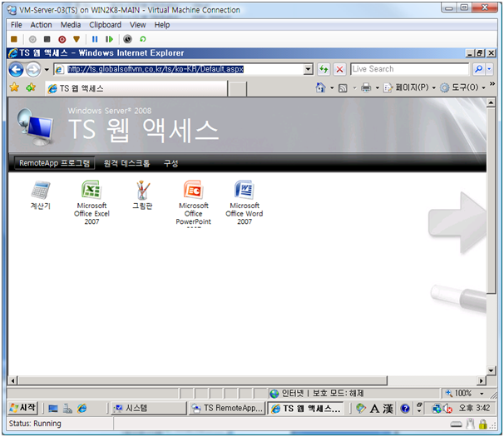Open the 그림판 RemoteApp program

pos(142,195)
